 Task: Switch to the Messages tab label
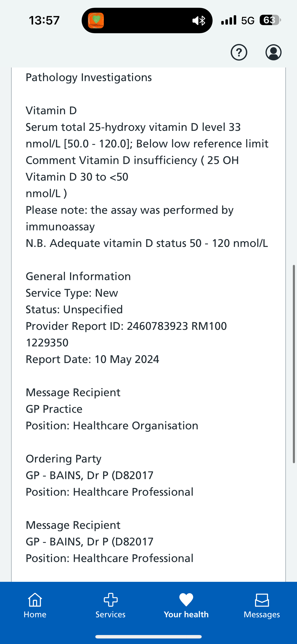pyautogui.click(x=262, y=615)
